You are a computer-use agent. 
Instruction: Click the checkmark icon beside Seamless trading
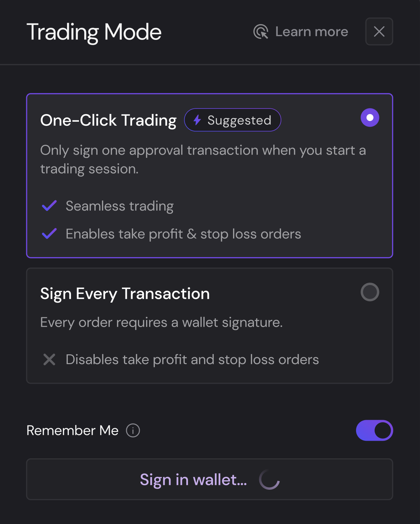(x=49, y=206)
